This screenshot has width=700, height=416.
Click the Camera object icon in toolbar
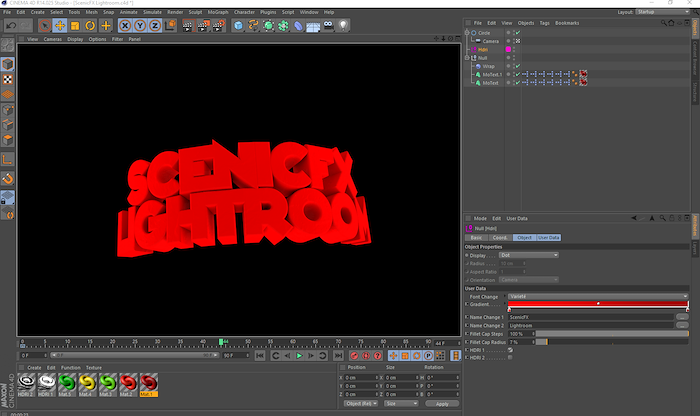(327, 25)
